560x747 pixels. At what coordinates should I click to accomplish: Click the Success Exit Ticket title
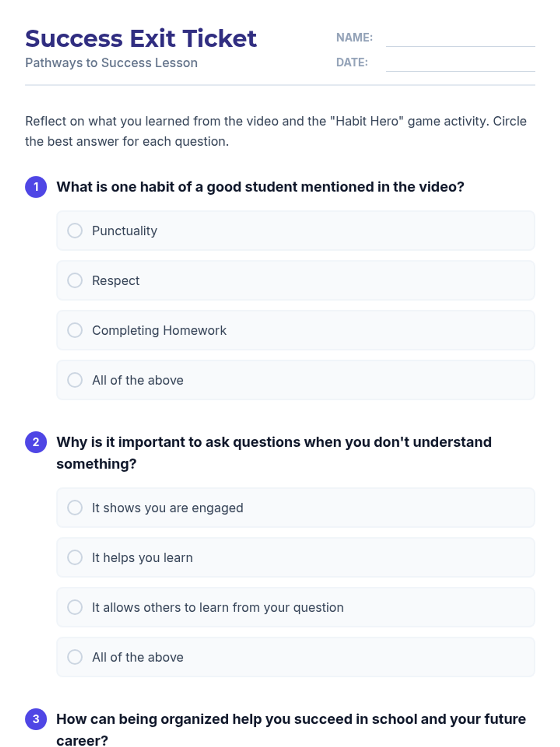coord(141,39)
